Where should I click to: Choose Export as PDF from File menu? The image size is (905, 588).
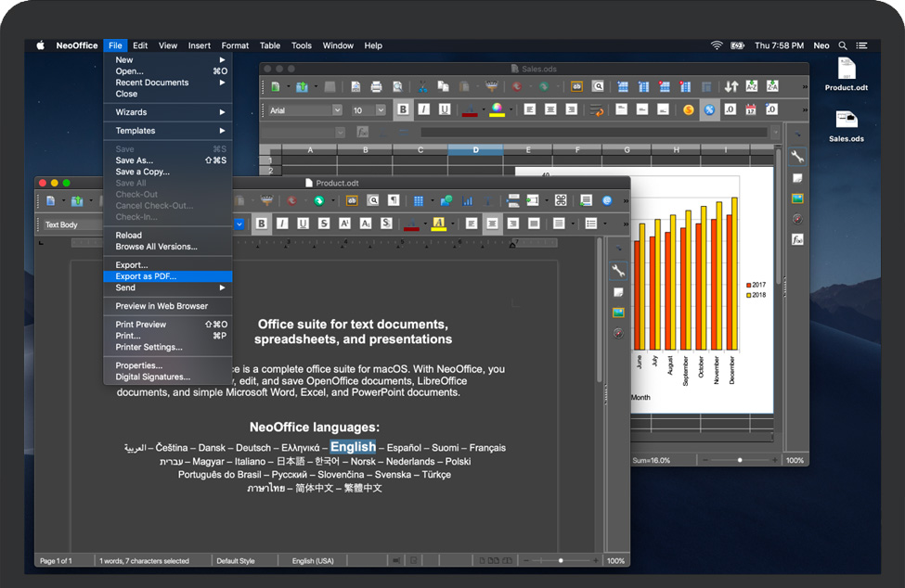146,276
